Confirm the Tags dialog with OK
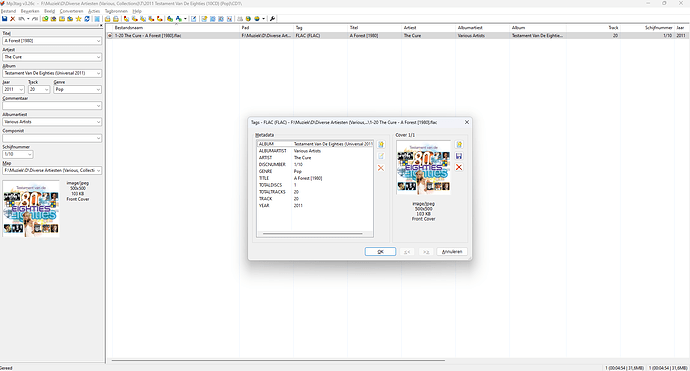Screen dimensions: 690x371 tap(380, 252)
